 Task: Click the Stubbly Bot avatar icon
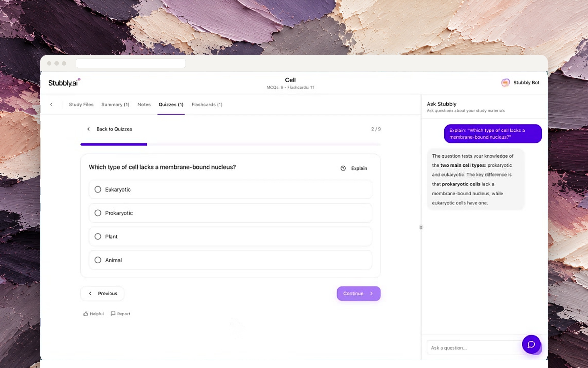pyautogui.click(x=505, y=83)
